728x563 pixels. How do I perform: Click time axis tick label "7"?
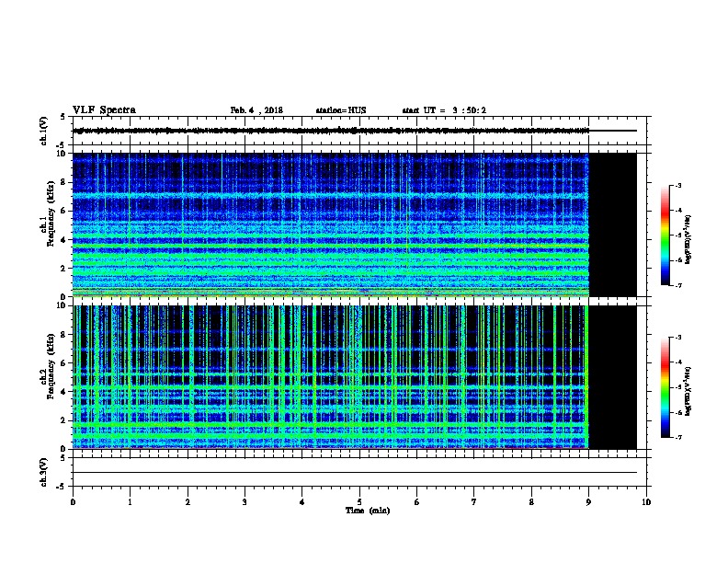tap(474, 502)
